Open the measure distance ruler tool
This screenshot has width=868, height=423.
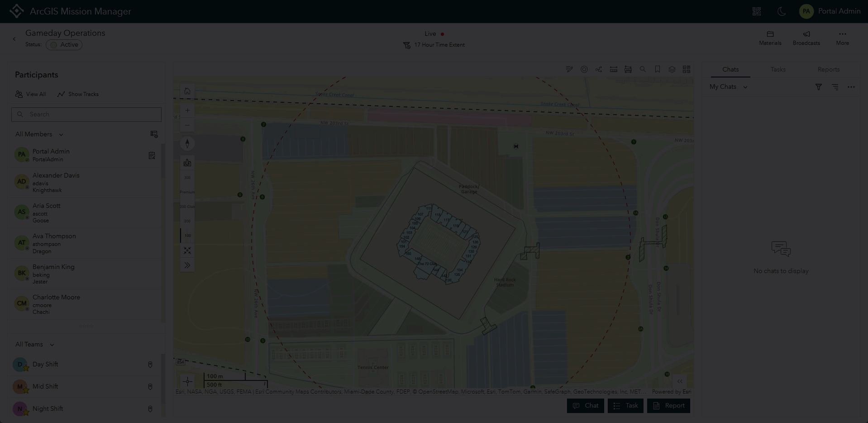point(614,69)
